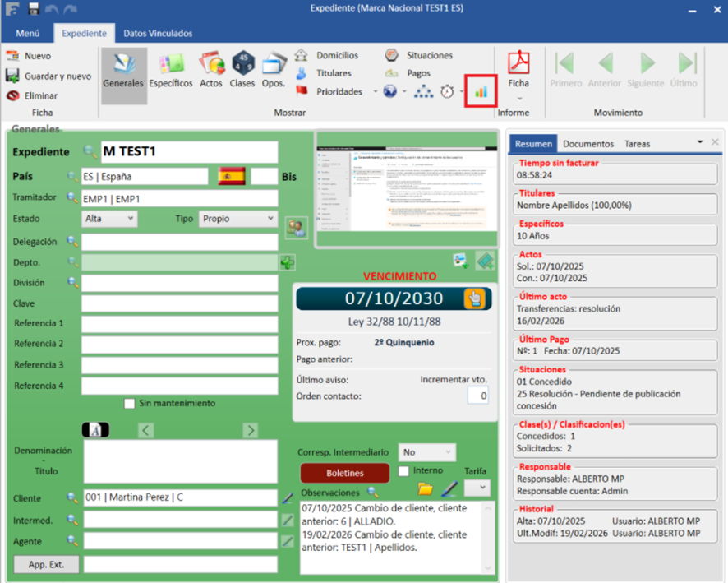Open the Generales section in the ribbon

pyautogui.click(x=124, y=71)
